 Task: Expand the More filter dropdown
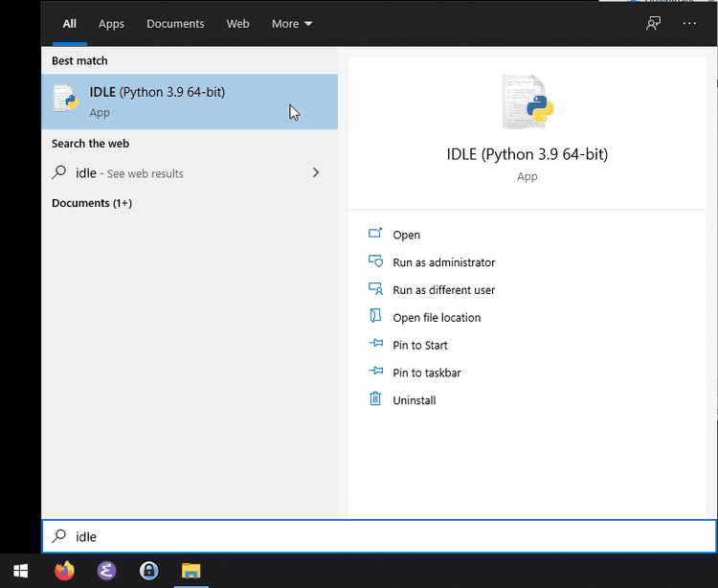[x=292, y=24]
